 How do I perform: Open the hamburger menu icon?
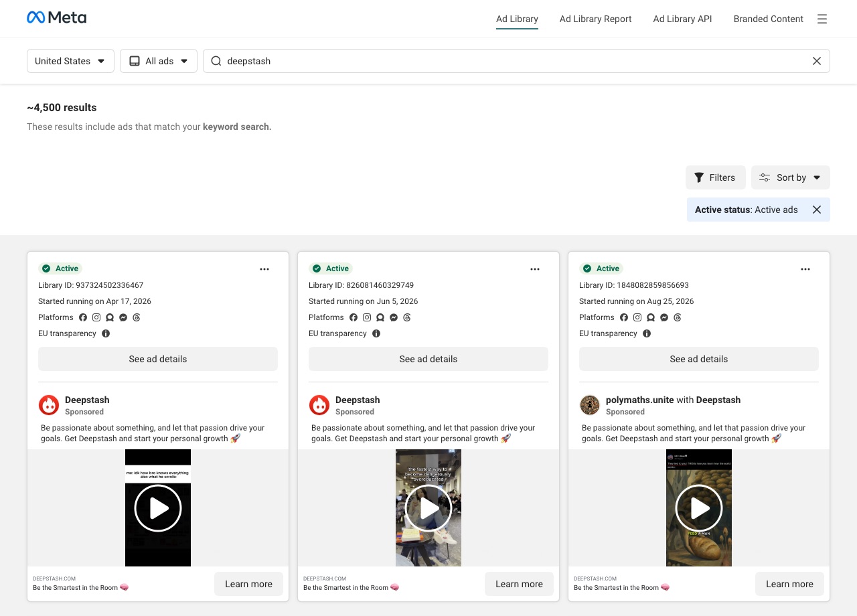[x=822, y=19]
